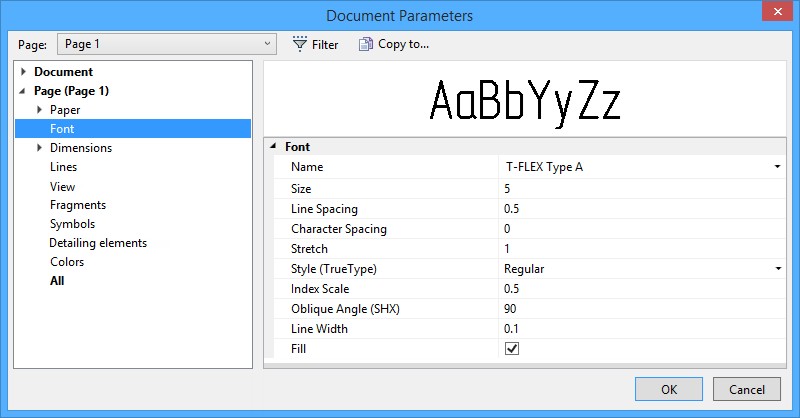Select Lines in the parameter tree
The height and width of the screenshot is (418, 800).
click(x=63, y=167)
